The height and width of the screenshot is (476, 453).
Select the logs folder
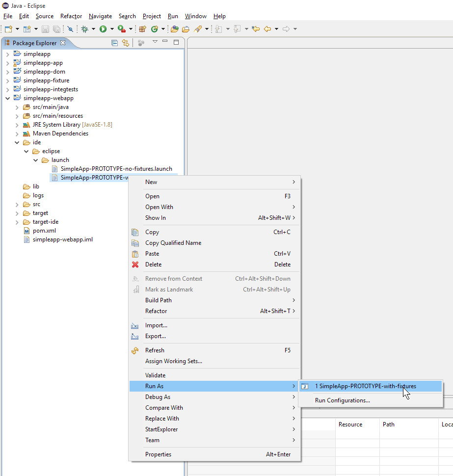38,195
